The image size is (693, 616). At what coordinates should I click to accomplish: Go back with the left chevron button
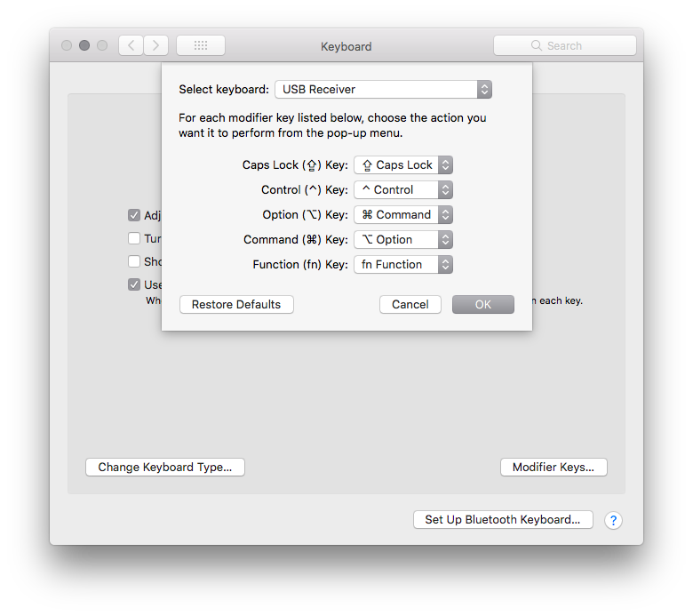coord(131,45)
